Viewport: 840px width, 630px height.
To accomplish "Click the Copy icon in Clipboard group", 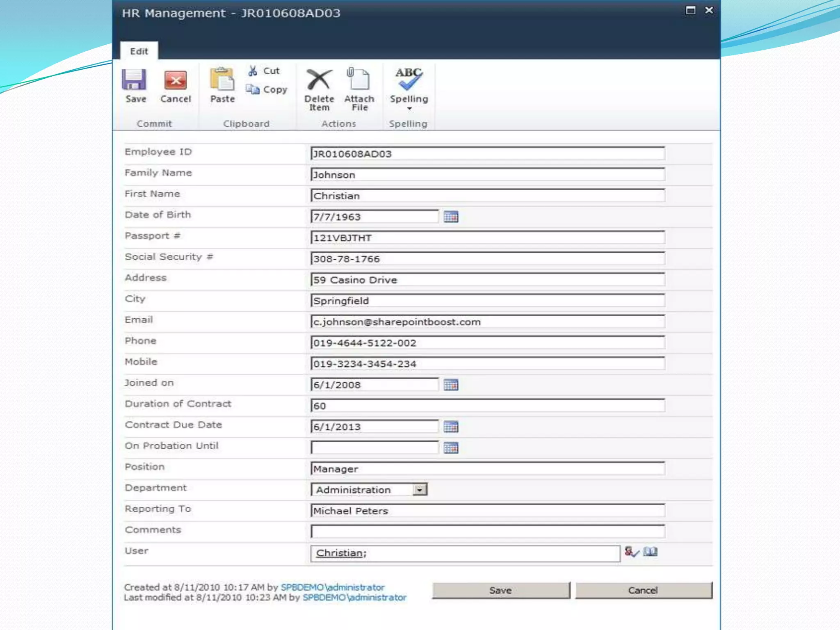I will [x=253, y=89].
